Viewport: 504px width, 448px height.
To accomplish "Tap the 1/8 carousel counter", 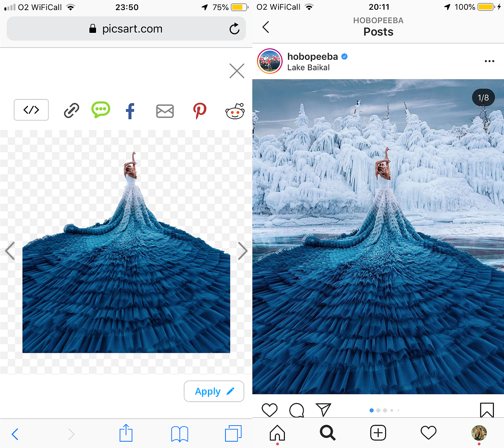I will (483, 98).
